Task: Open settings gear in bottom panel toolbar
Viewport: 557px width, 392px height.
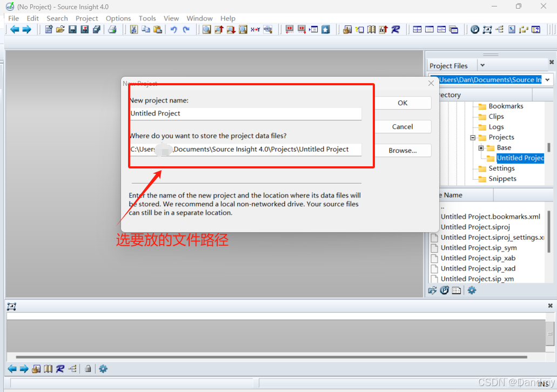Action: pyautogui.click(x=103, y=369)
